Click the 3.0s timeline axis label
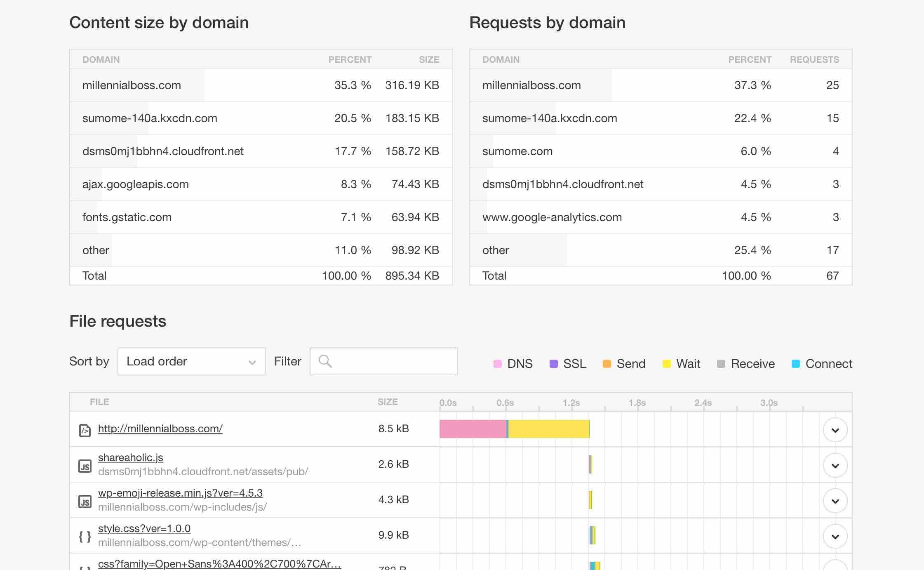 click(x=769, y=403)
